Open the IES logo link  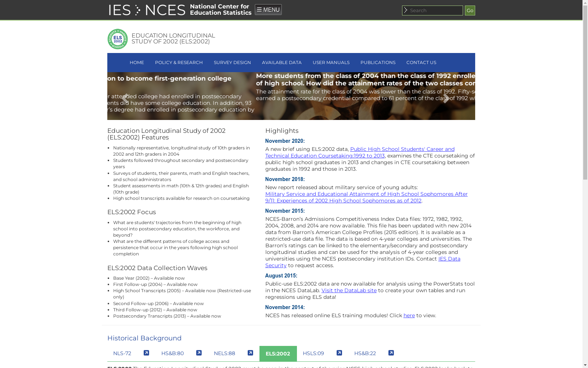click(x=119, y=10)
